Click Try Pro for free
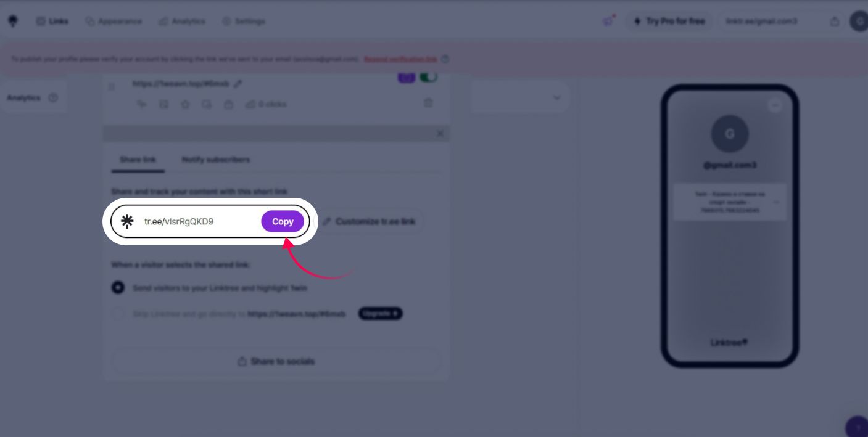This screenshot has width=868, height=437. tap(669, 21)
